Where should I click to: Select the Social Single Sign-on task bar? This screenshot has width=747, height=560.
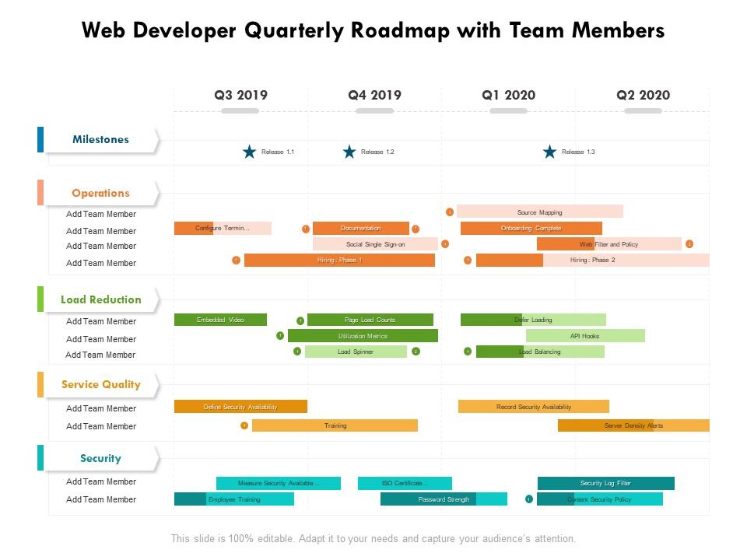(x=375, y=243)
